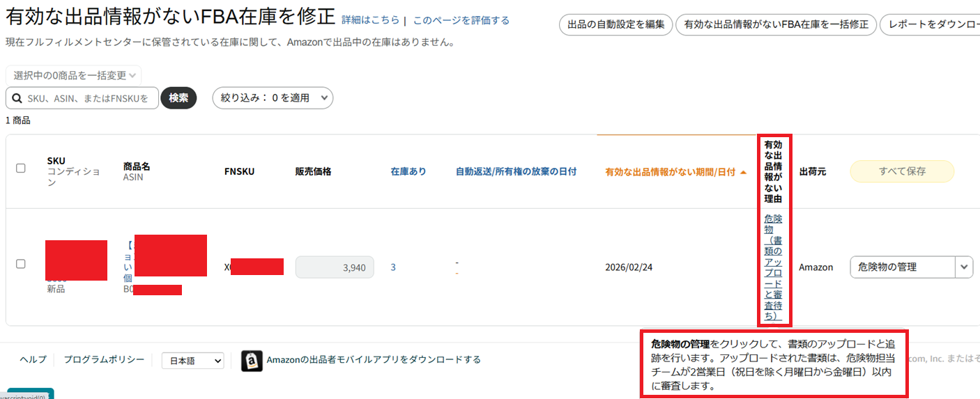Open the chevron arrow of 危険物の管理
This screenshot has height=399, width=980.
coord(964,267)
